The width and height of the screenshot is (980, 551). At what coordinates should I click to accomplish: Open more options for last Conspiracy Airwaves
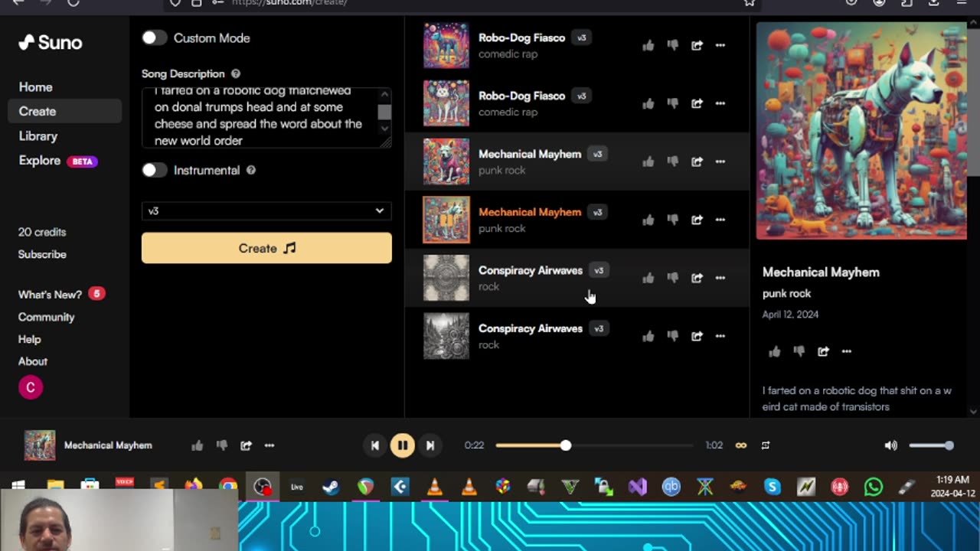720,336
